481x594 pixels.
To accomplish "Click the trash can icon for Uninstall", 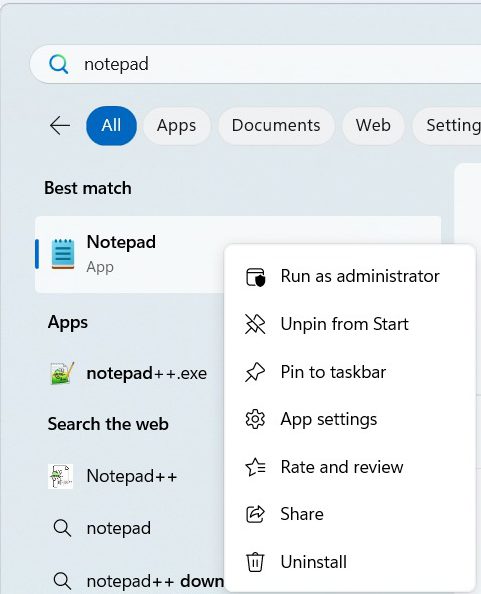I will tap(255, 562).
